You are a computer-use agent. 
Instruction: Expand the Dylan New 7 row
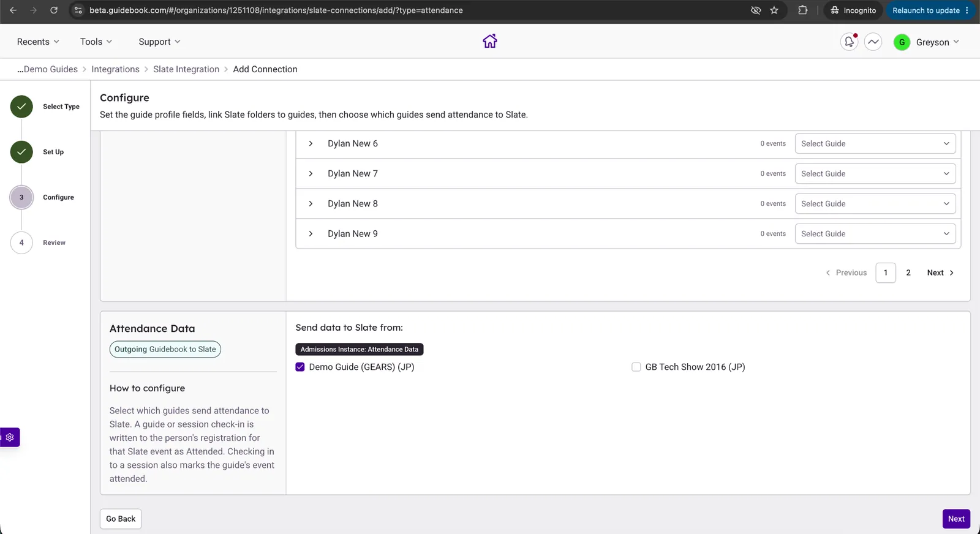click(311, 173)
